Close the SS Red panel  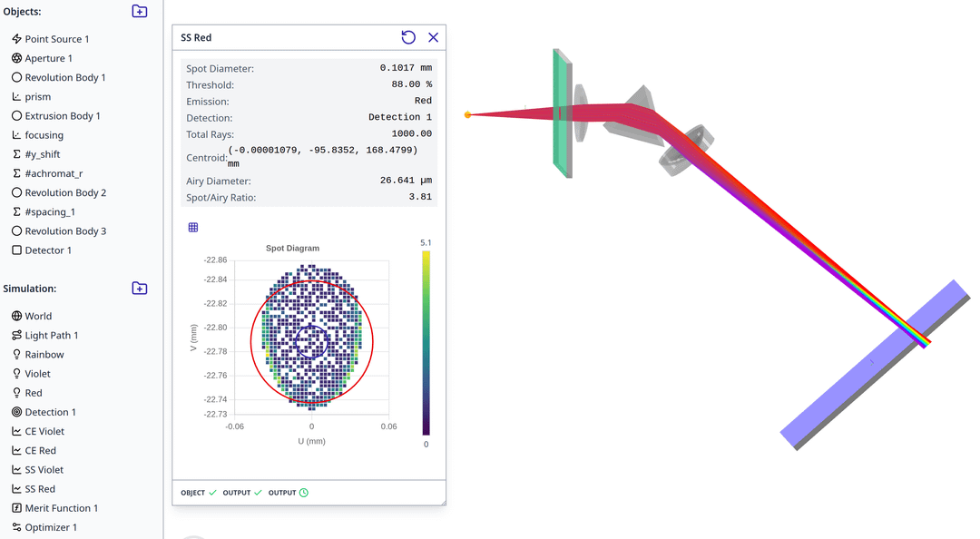433,37
